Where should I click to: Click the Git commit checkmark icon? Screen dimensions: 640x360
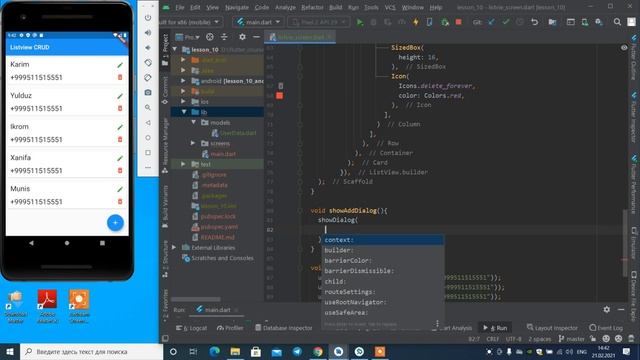pyautogui.click(x=506, y=22)
